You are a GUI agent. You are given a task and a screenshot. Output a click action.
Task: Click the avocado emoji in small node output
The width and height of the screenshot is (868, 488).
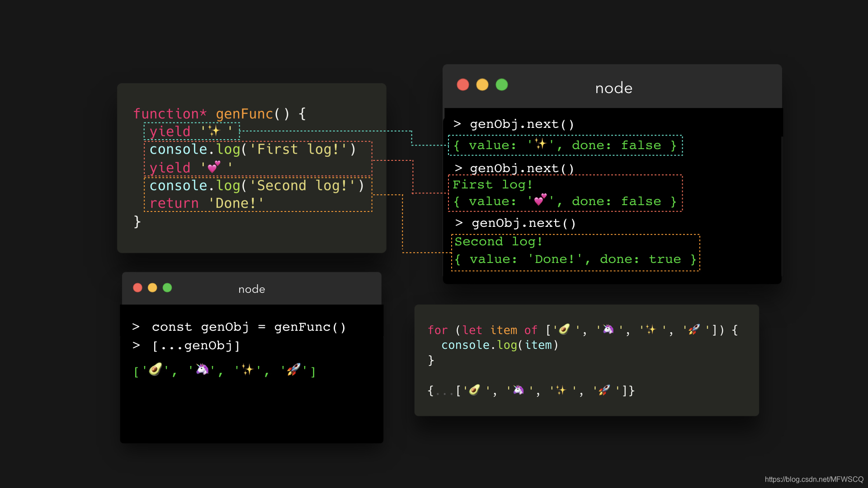pos(156,370)
